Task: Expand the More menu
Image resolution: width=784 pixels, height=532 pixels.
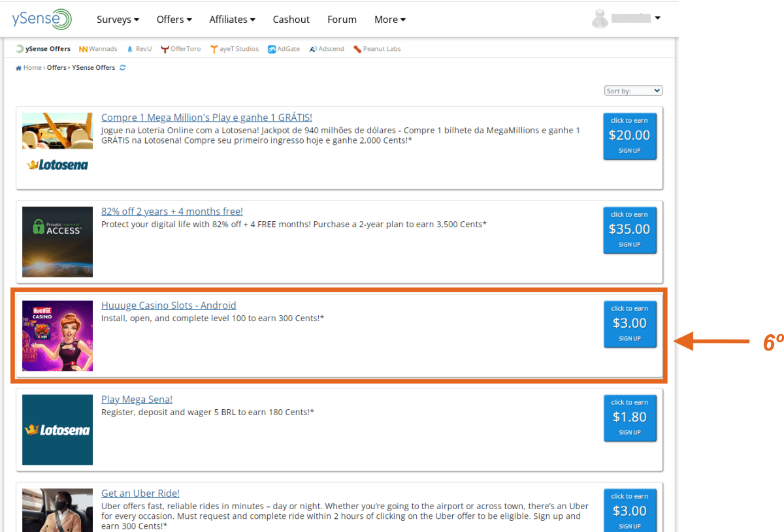Action: (390, 20)
